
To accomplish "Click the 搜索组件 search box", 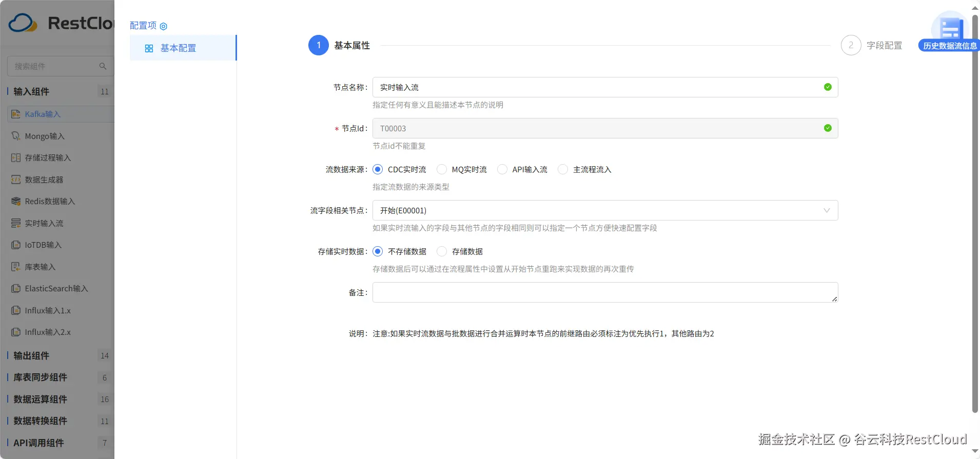I will tap(61, 66).
